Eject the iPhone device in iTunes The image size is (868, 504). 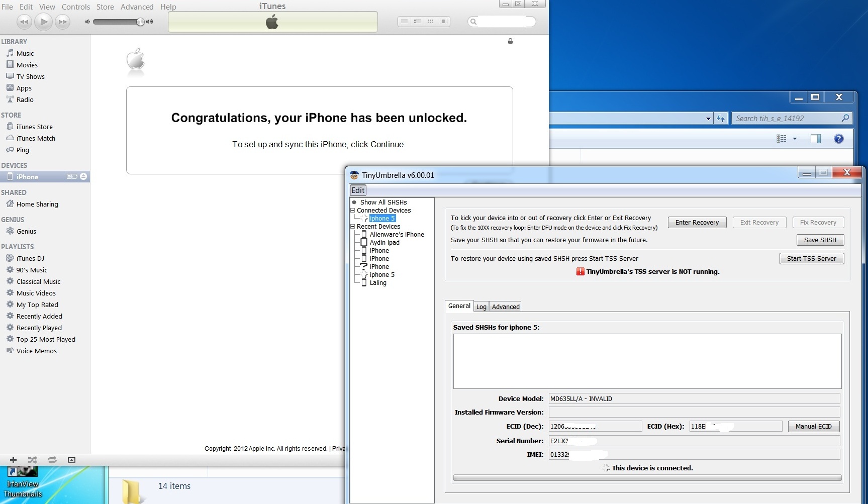click(83, 176)
